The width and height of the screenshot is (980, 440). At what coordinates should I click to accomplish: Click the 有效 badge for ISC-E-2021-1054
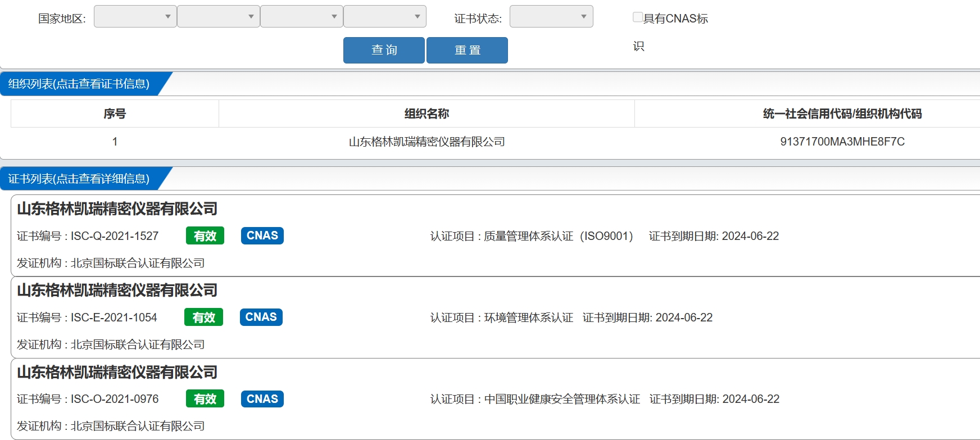pyautogui.click(x=204, y=317)
